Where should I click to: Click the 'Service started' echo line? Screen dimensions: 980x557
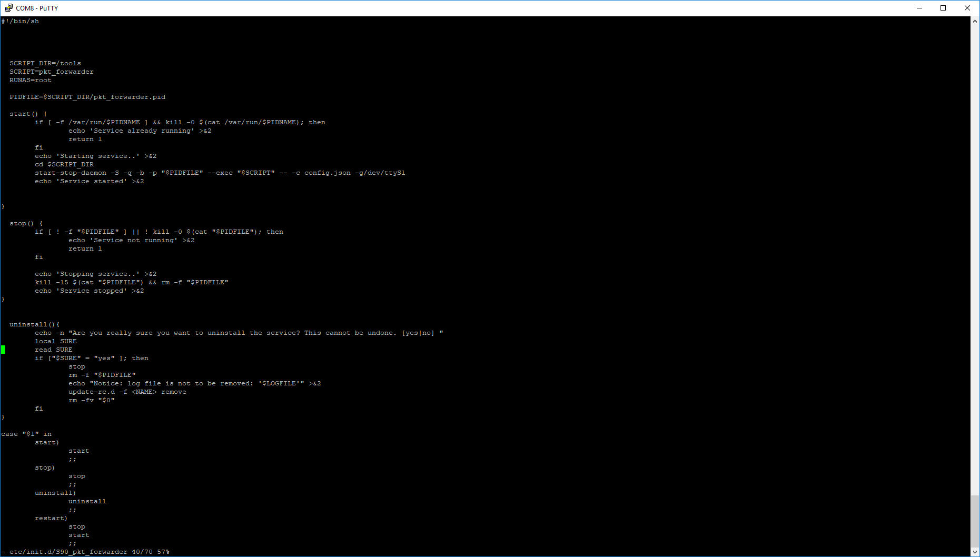pyautogui.click(x=90, y=181)
